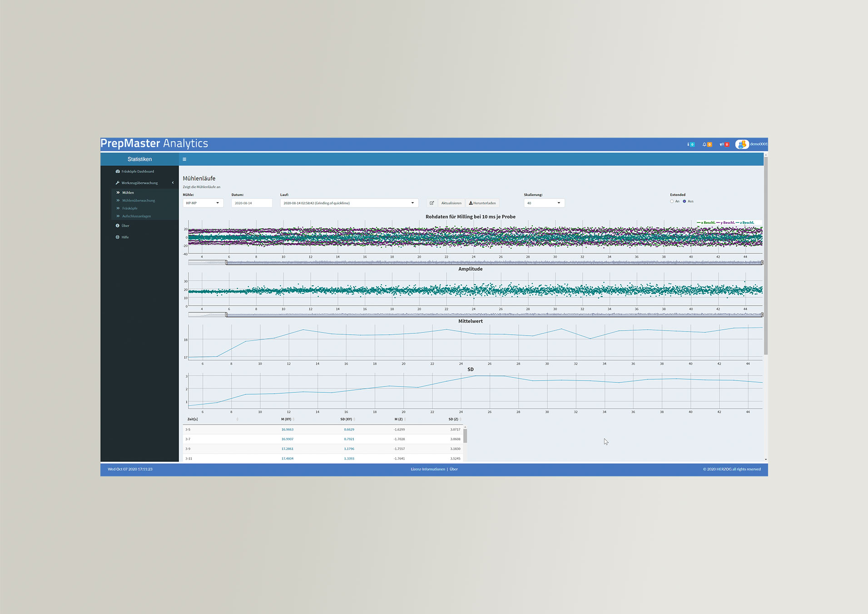This screenshot has height=614, width=868.
Task: Click the demo0001 username
Action: pos(759,144)
